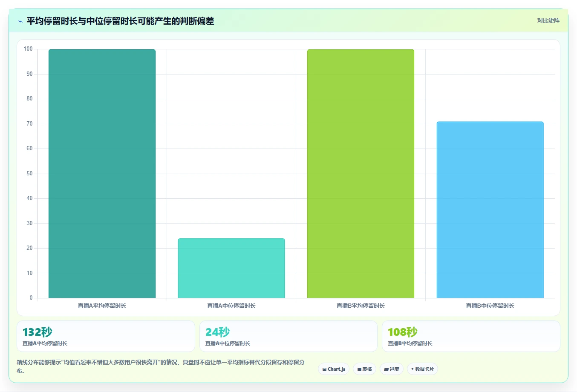Click the 108秒 data card
The image size is (577, 392).
471,336
